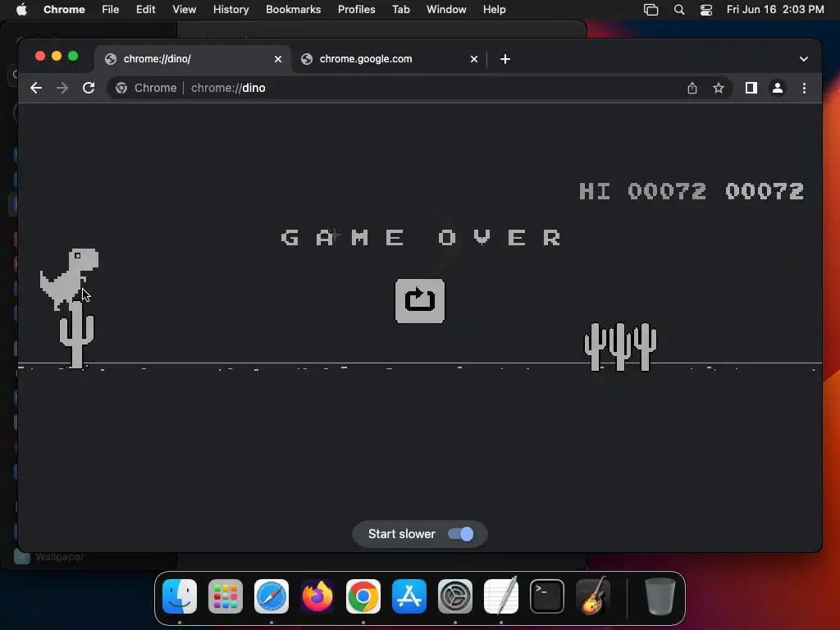The image size is (840, 630).
Task: Click the Chrome site info chip
Action: pyautogui.click(x=146, y=88)
